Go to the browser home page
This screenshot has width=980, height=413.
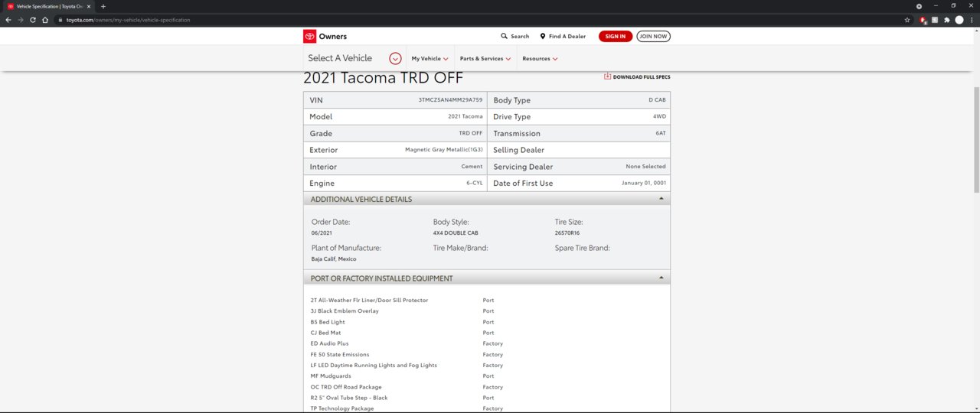45,19
